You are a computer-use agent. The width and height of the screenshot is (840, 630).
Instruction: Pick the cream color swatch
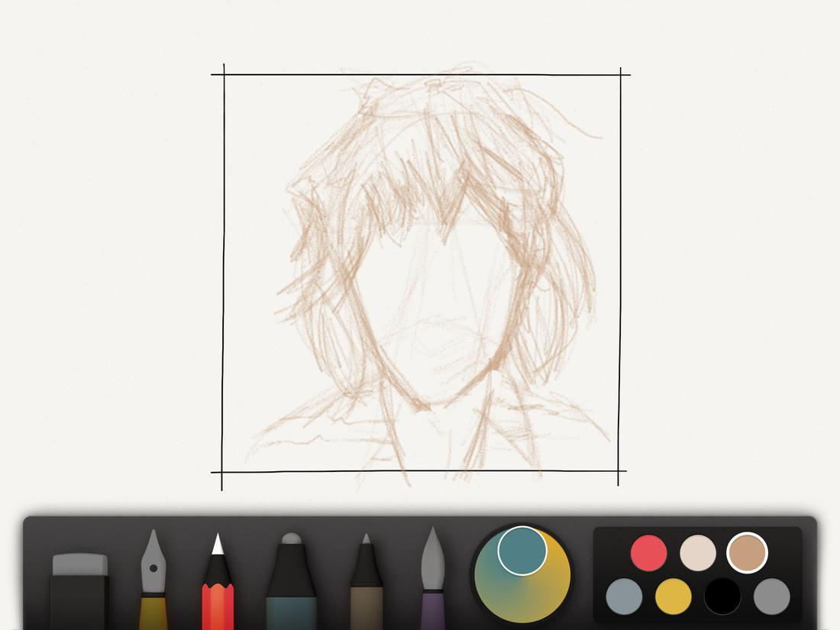pyautogui.click(x=696, y=551)
